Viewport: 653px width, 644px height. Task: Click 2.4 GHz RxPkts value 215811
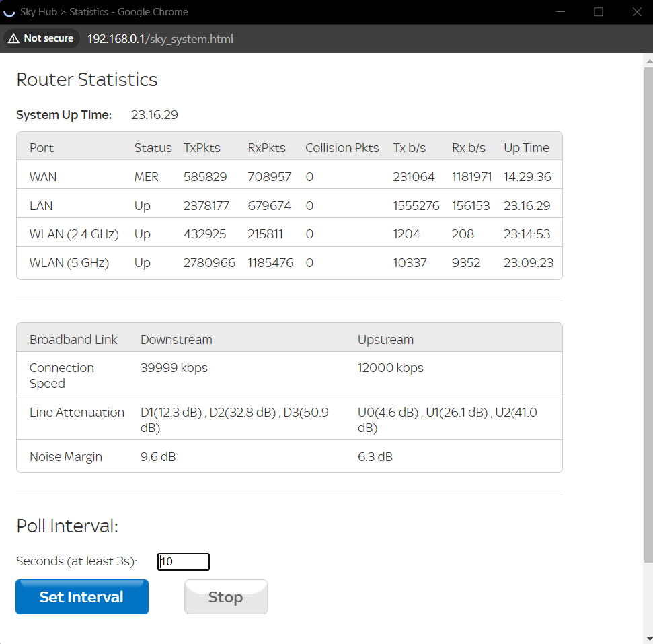click(265, 234)
